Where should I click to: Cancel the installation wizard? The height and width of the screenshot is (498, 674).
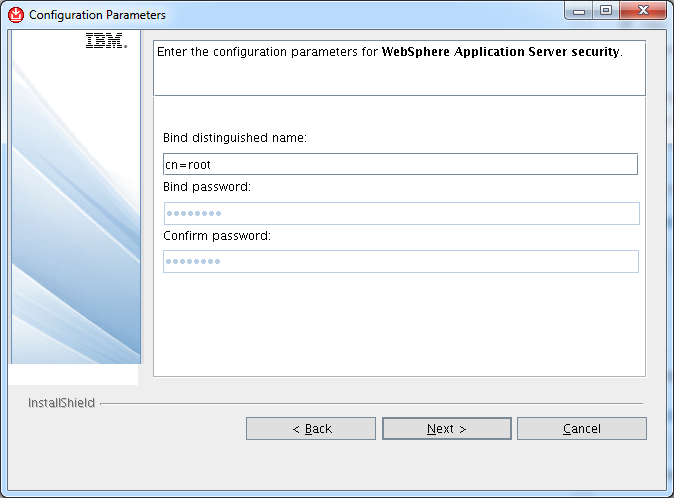582,428
